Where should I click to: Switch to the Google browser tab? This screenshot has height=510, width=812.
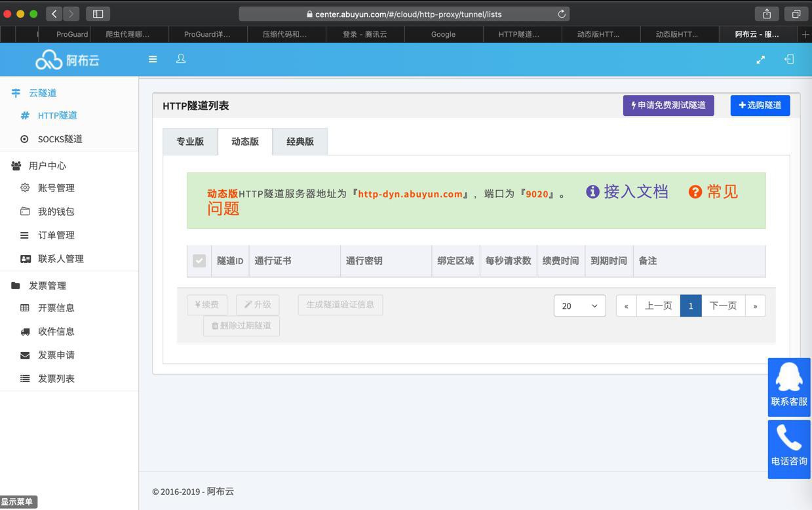click(x=444, y=34)
